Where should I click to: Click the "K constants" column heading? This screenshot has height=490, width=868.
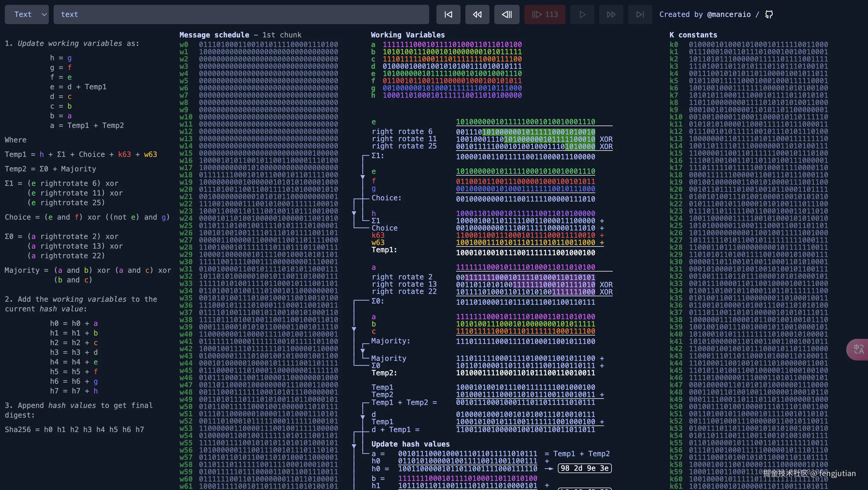693,35
